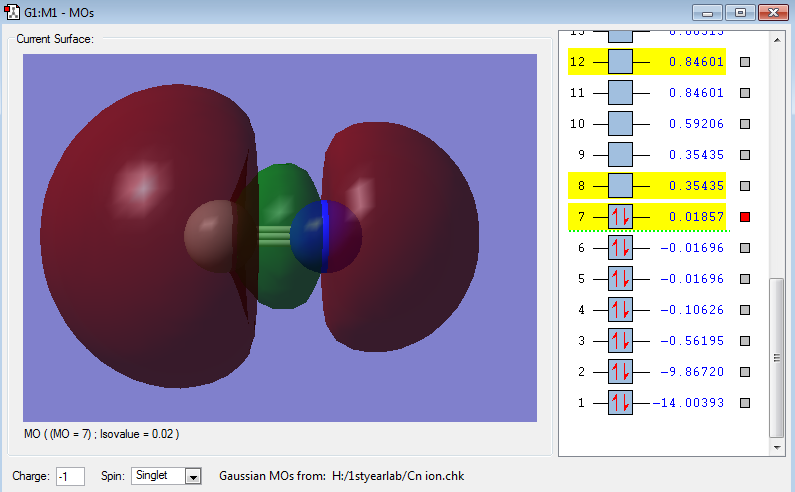Select the orbital 5 electron pair box
The height and width of the screenshot is (492, 795).
620,279
